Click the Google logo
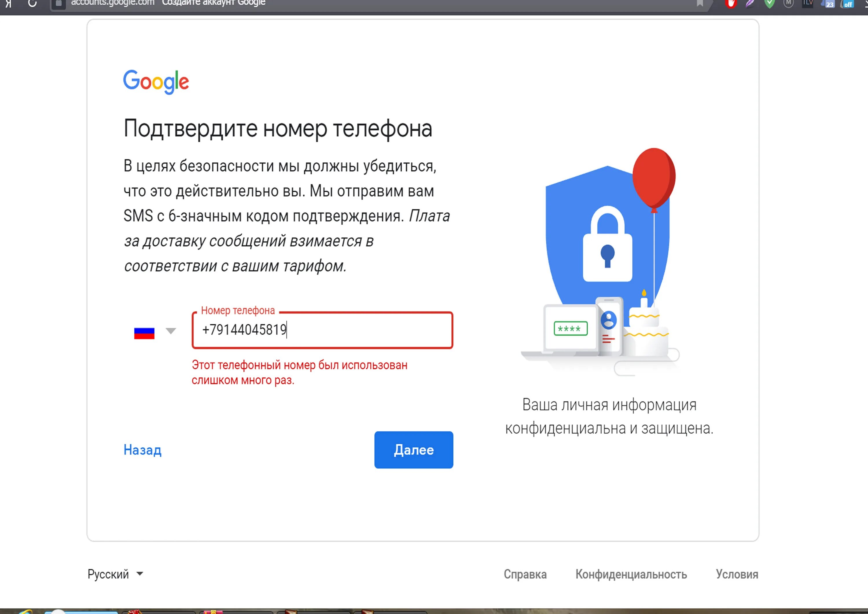This screenshot has width=868, height=614. pos(156,82)
